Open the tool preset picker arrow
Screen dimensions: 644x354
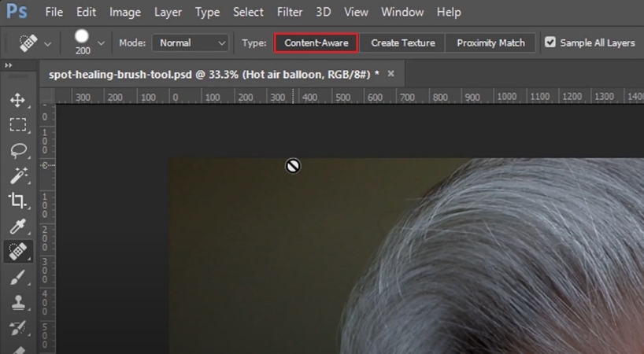tap(48, 44)
